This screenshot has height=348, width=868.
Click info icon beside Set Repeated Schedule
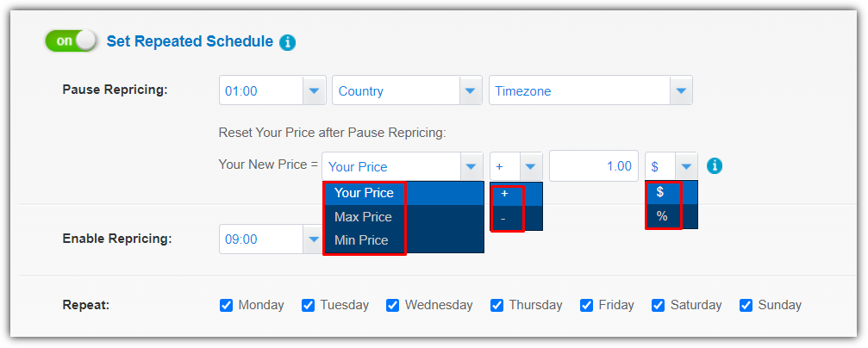(x=287, y=42)
